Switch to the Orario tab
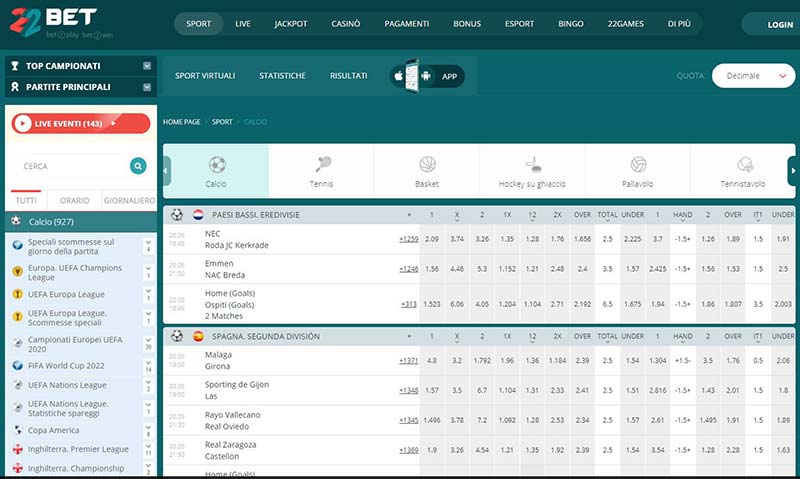The image size is (800, 479). (74, 200)
